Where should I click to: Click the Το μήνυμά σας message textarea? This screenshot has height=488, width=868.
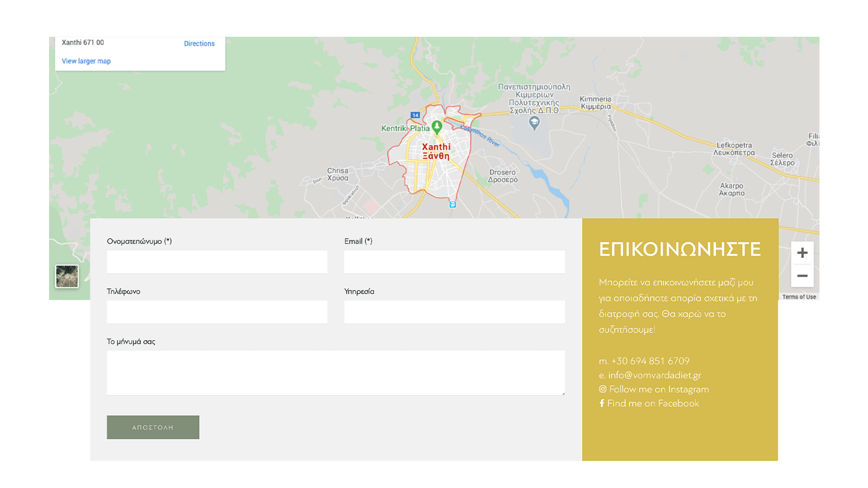335,373
